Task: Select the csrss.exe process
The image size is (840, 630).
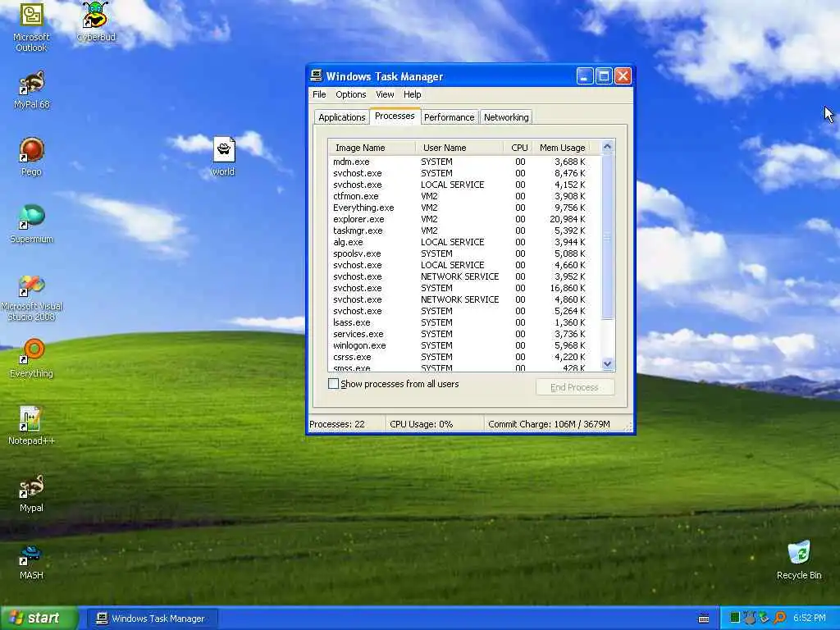Action: (464, 358)
